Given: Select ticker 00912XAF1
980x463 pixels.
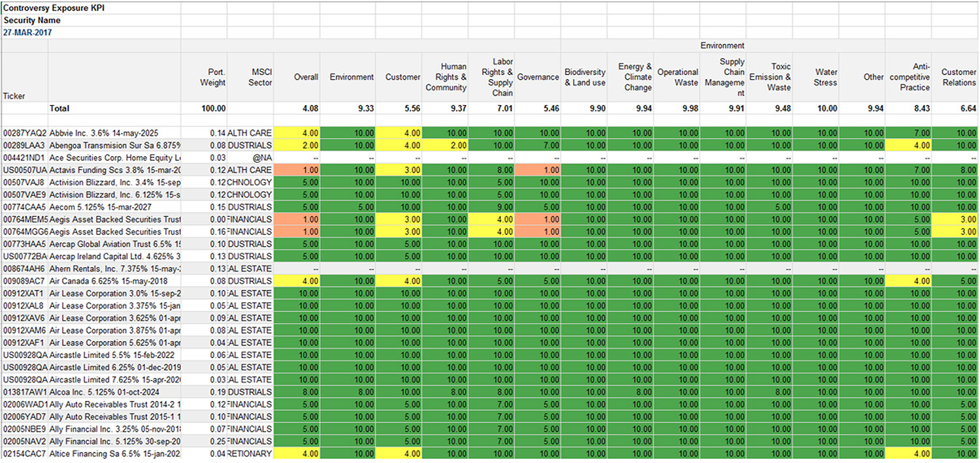Looking at the screenshot, I should coord(25,342).
